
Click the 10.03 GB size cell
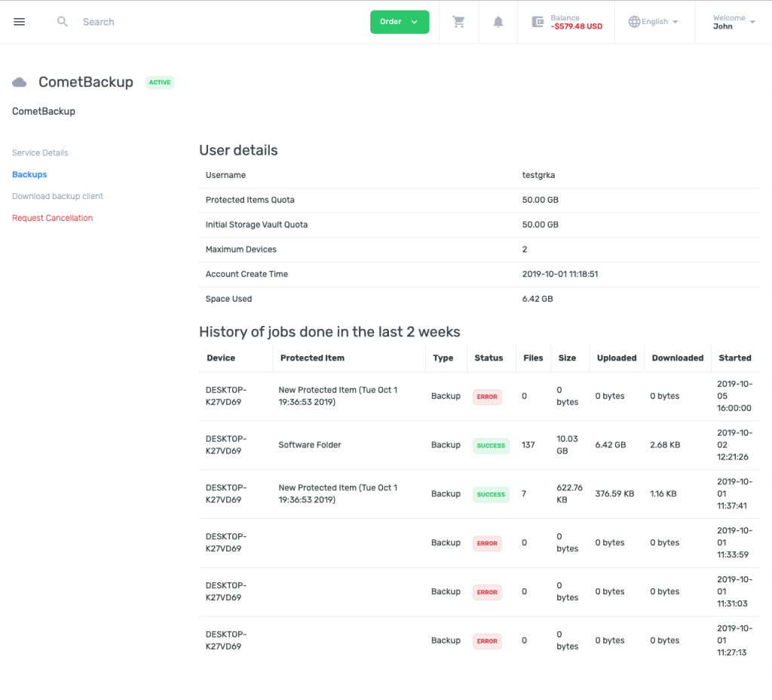pos(567,445)
